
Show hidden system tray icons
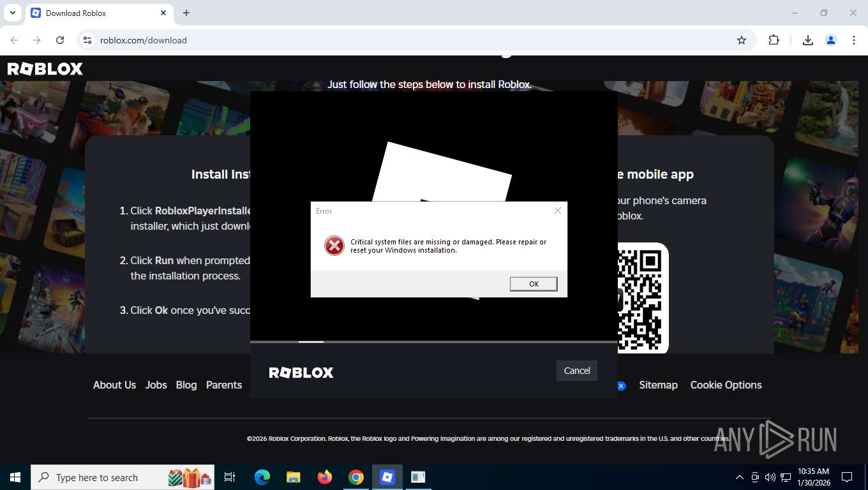[x=740, y=477]
